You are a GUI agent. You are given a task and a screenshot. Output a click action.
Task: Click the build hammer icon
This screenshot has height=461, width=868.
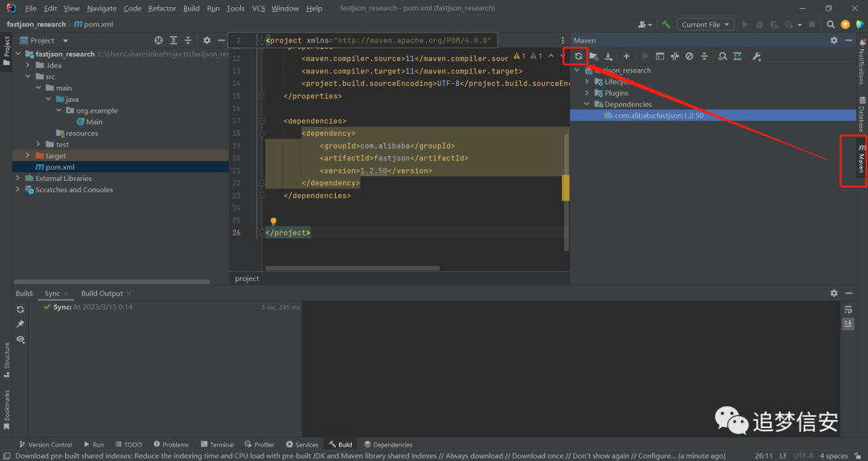(666, 24)
